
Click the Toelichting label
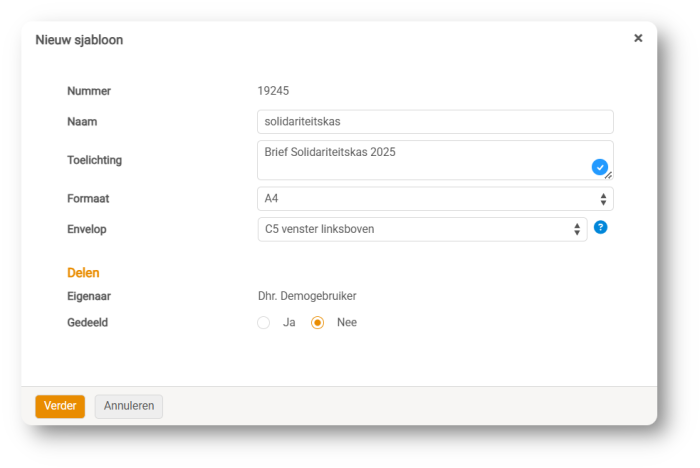click(94, 160)
